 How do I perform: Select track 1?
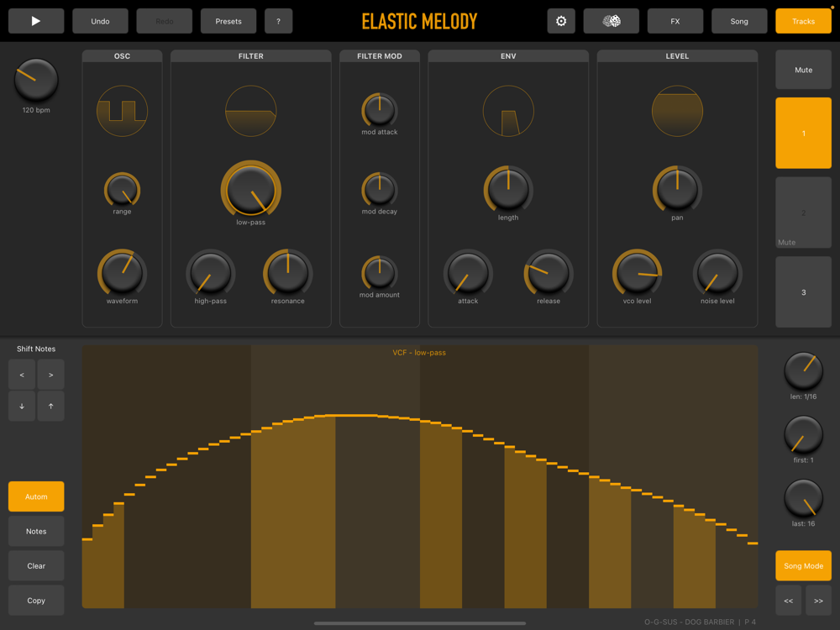tap(804, 133)
